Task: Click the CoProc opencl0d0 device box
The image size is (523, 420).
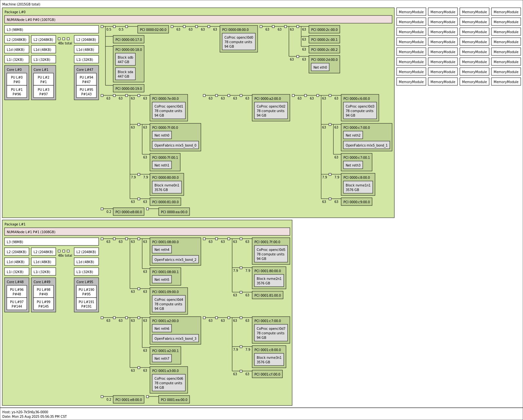Action: coord(239,42)
